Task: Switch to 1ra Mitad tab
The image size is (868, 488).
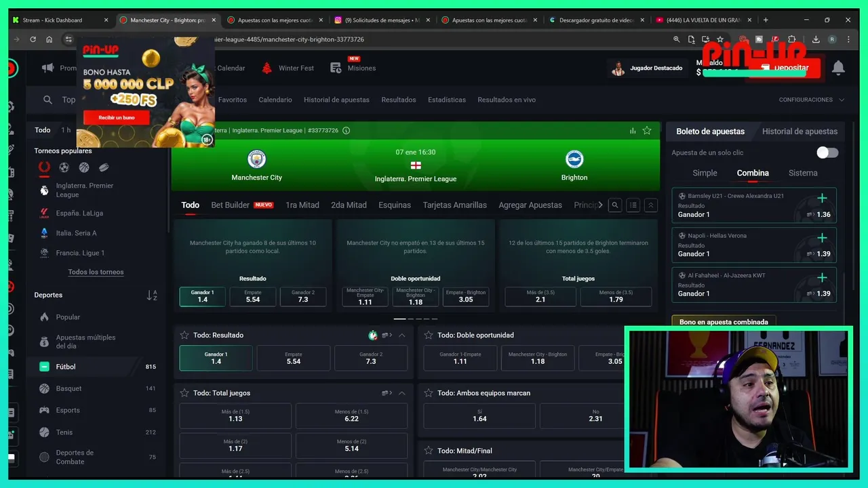Action: (x=302, y=205)
